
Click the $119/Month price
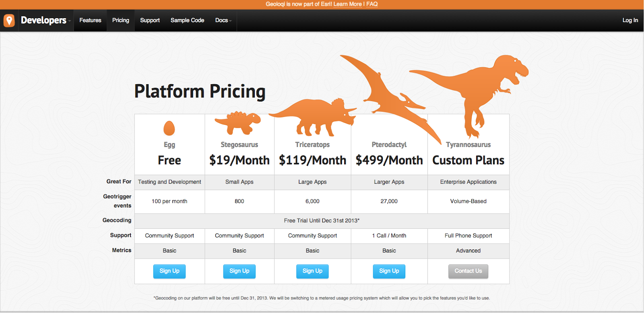313,160
